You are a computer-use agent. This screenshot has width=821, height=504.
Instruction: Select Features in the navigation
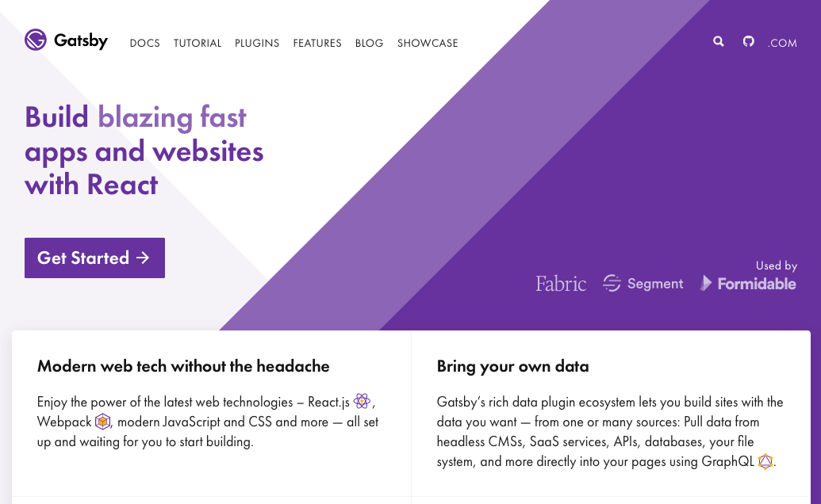click(x=317, y=44)
